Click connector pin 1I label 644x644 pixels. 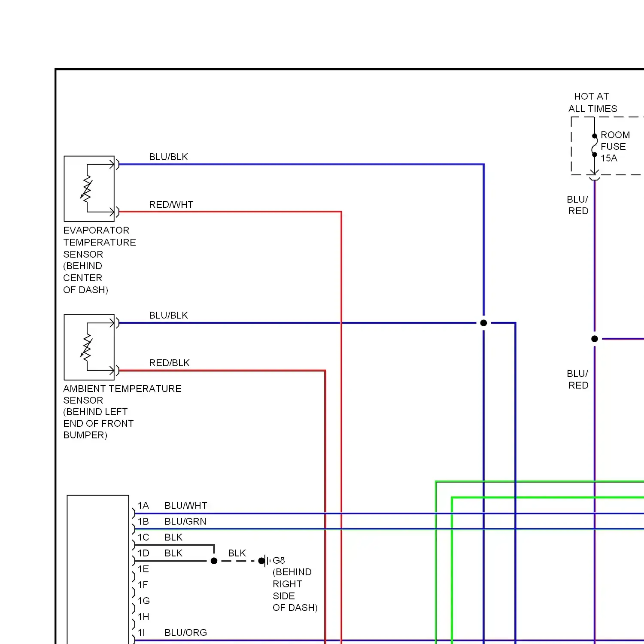[141, 632]
